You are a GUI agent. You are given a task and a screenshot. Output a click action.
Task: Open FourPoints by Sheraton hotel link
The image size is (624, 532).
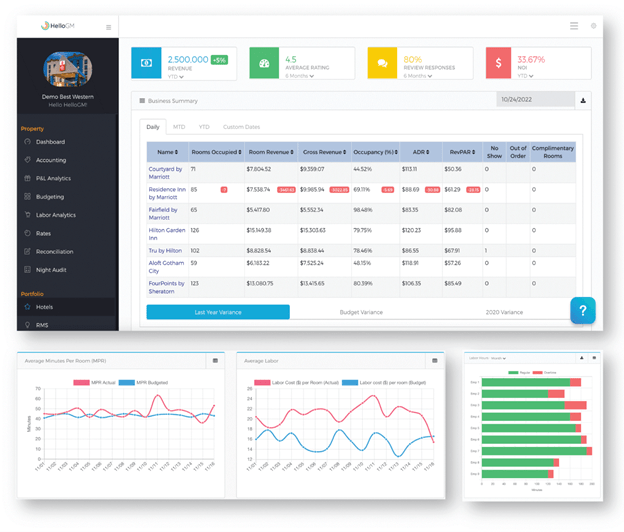coord(166,287)
